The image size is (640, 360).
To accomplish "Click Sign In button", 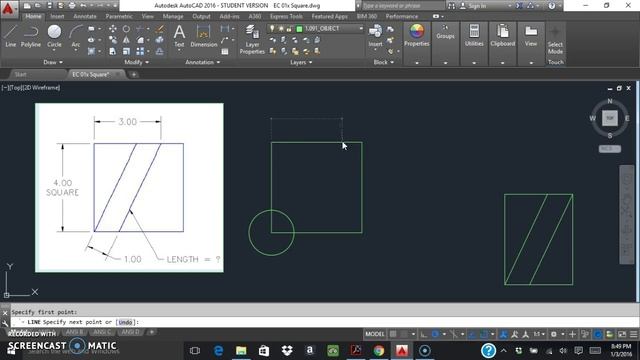I will coord(477,6).
